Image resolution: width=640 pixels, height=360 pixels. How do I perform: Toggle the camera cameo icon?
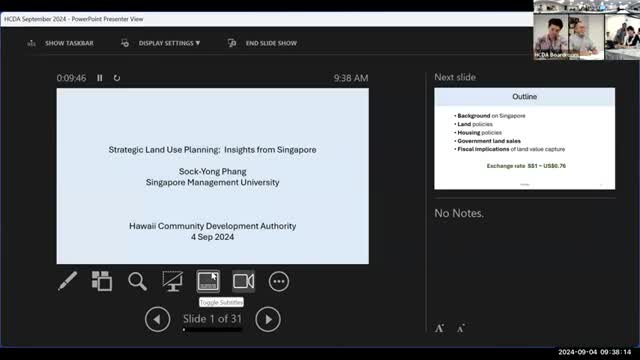click(244, 281)
